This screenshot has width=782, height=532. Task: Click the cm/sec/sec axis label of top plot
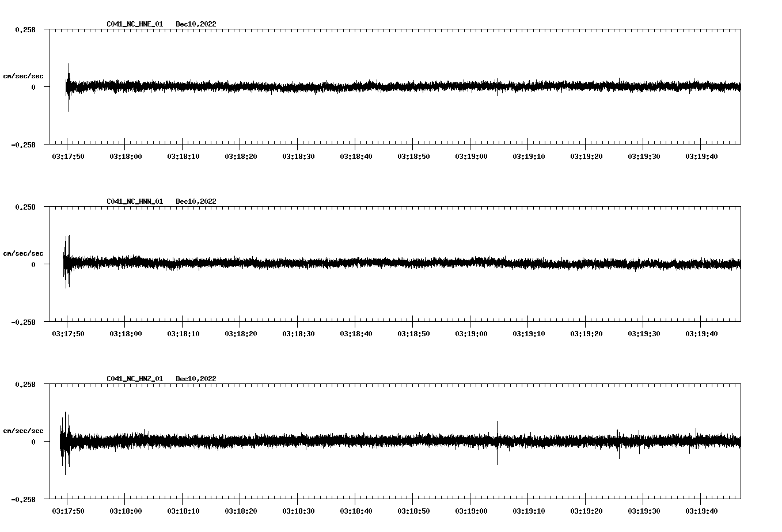click(23, 75)
